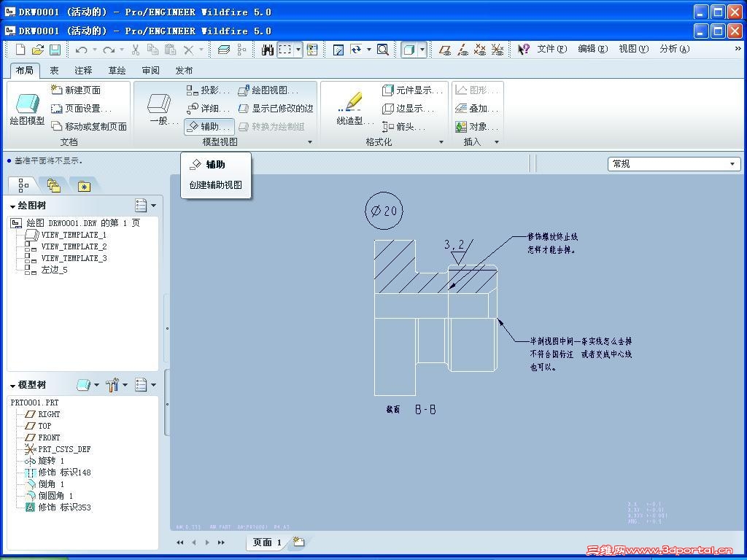Open the 常规 selection filter dropdown

(x=674, y=164)
